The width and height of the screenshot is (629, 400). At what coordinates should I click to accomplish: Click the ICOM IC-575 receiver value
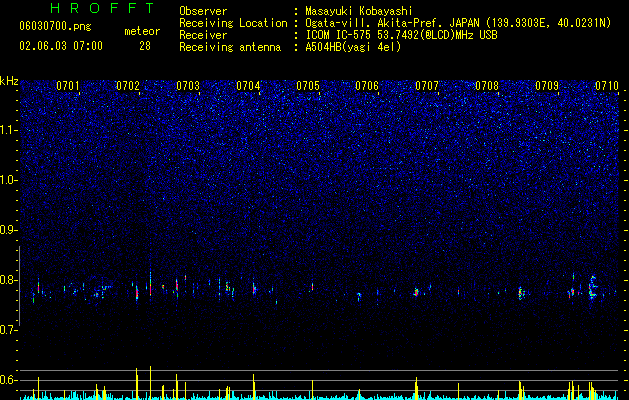pyautogui.click(x=401, y=35)
